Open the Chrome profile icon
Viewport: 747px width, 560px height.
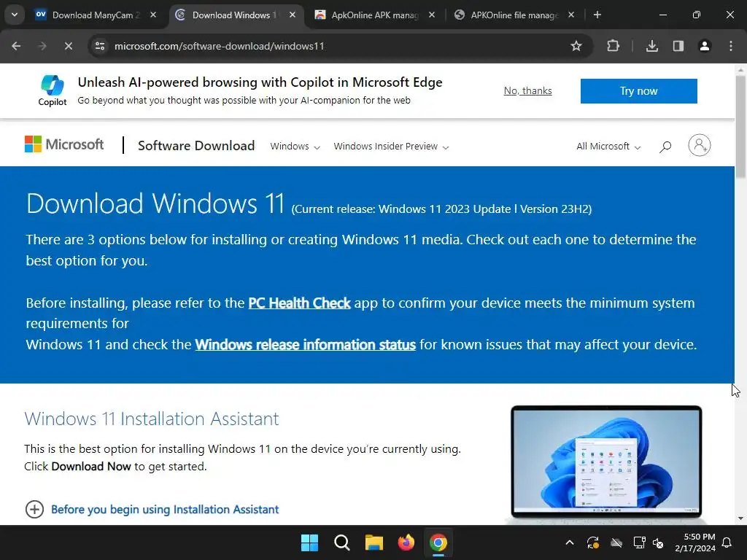705,46
